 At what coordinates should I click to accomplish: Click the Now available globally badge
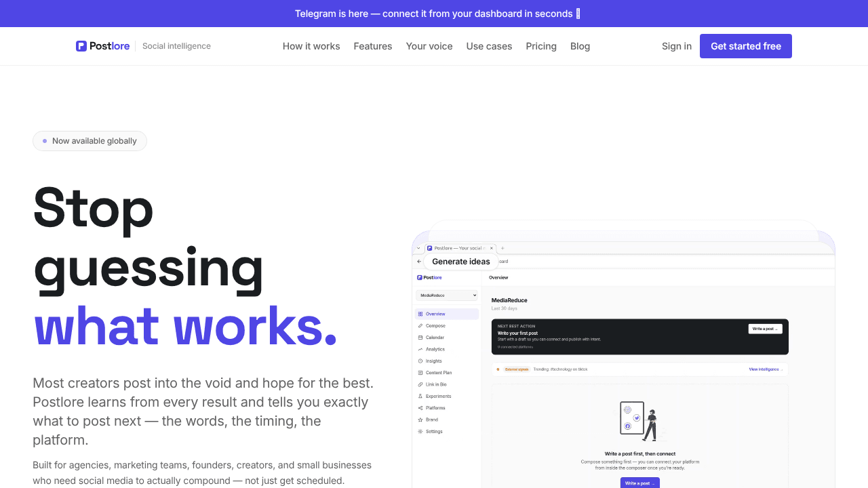90,141
